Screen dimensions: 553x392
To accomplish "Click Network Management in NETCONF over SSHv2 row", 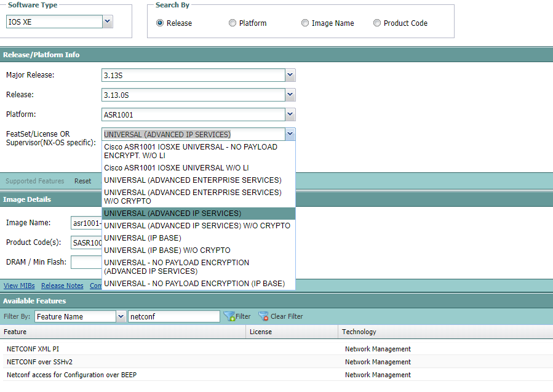I will pyautogui.click(x=378, y=362).
